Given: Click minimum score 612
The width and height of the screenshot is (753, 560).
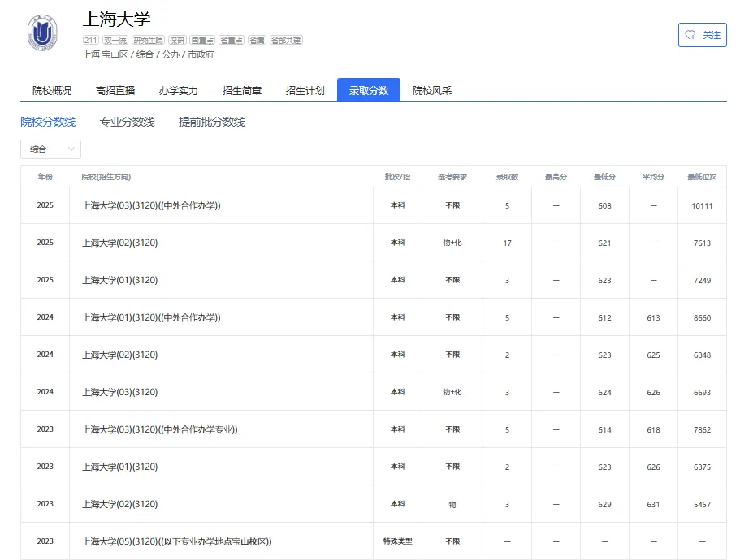Looking at the screenshot, I should 604,317.
